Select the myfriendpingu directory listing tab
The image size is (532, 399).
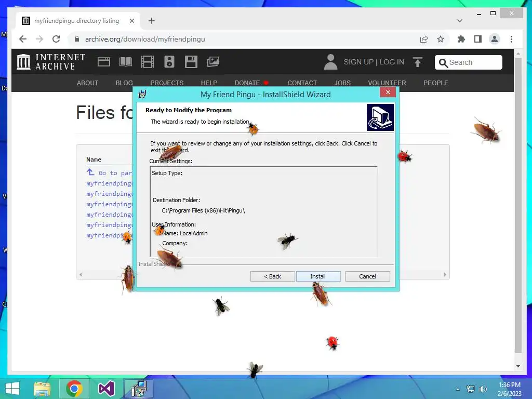tap(77, 21)
